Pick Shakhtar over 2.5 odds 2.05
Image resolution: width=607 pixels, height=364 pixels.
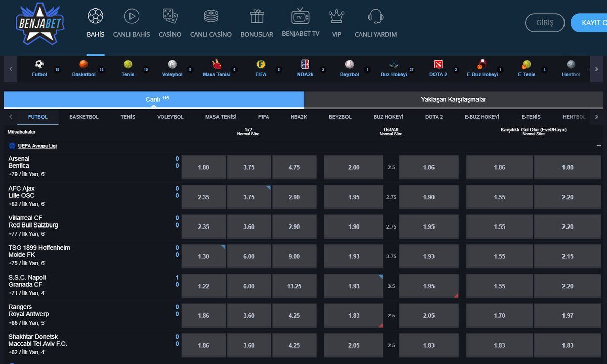[x=354, y=345]
